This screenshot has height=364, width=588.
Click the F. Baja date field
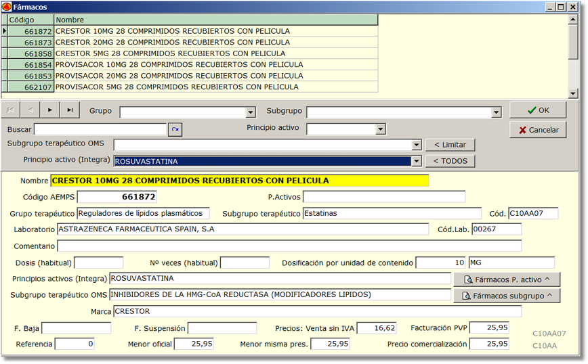(76, 328)
